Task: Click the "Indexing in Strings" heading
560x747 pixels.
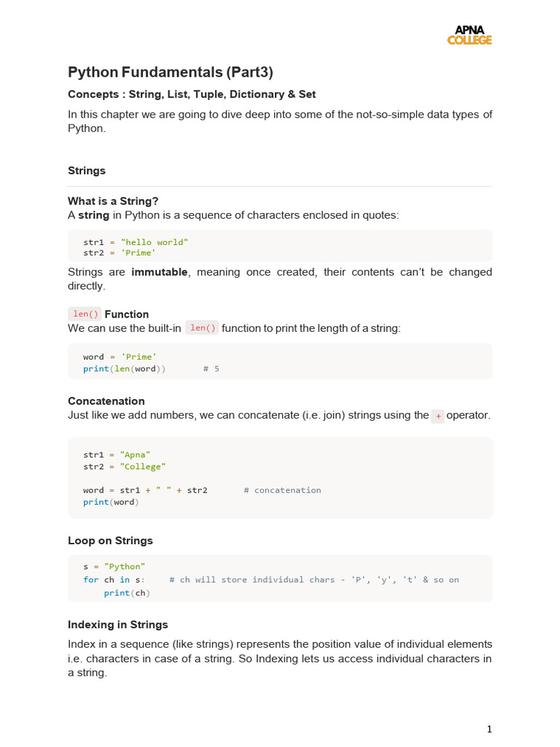Action: tap(117, 624)
